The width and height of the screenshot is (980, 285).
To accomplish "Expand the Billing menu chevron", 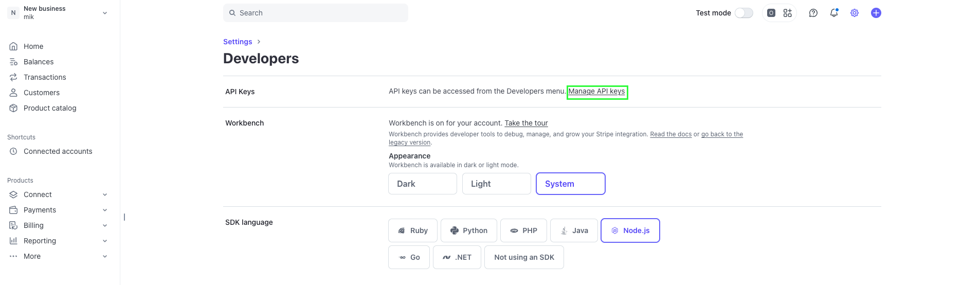I will coord(105,225).
